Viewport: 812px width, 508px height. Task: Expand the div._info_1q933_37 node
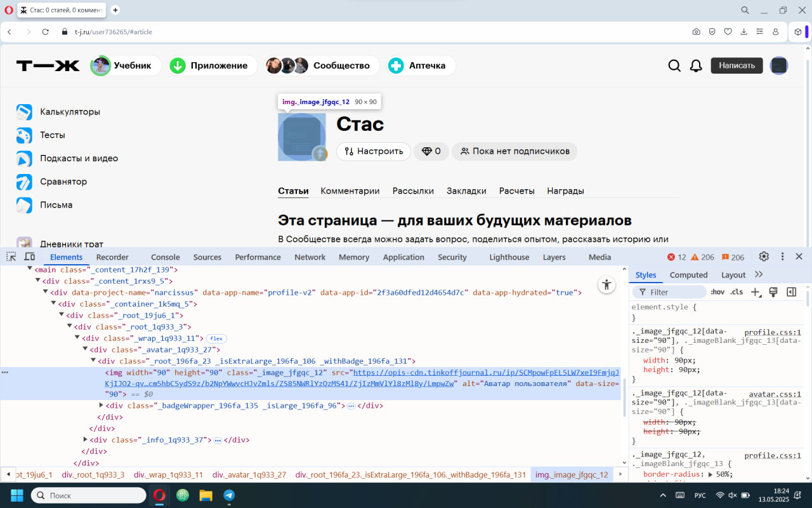point(86,439)
